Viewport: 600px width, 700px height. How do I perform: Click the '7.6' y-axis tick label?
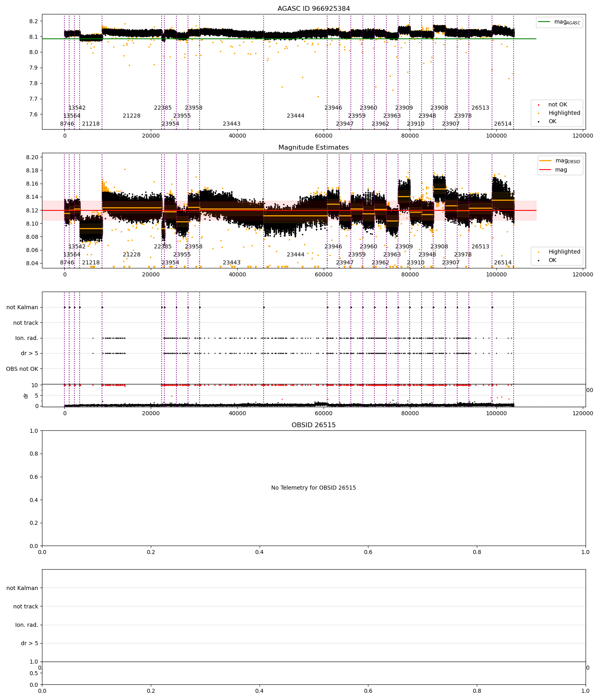click(x=34, y=114)
